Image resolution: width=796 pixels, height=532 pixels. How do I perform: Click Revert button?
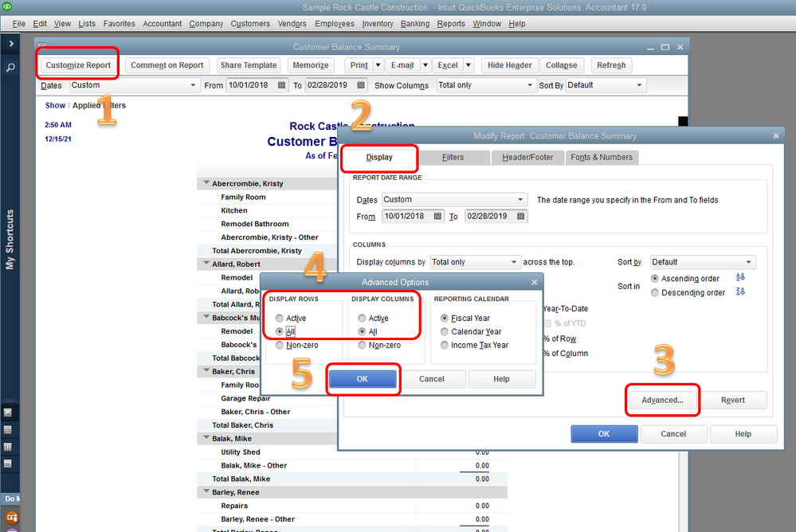(732, 400)
